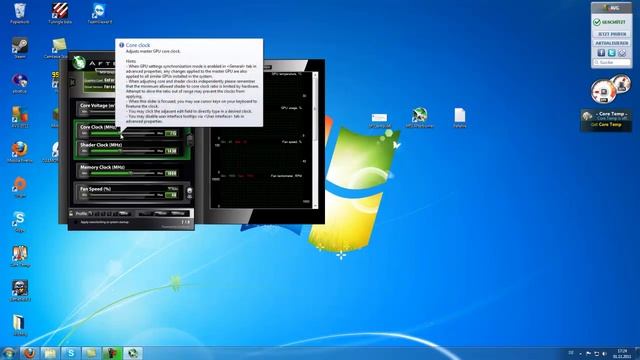Click the CPU meter gadget gauge
The image size is (640, 360).
603,91
